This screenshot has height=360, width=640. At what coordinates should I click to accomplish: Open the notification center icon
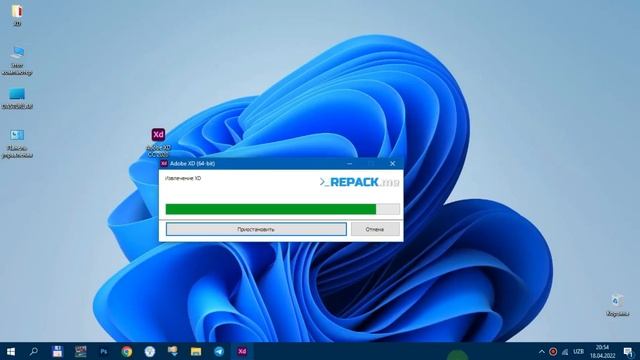coord(629,351)
